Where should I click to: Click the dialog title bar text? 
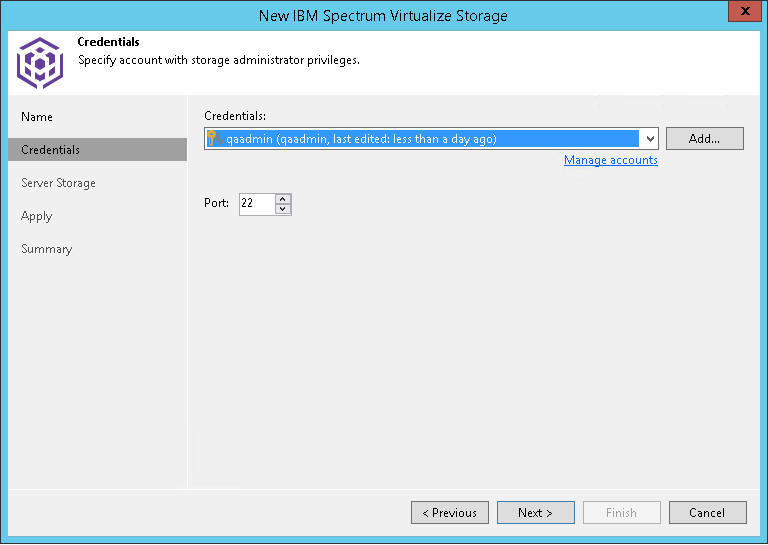pos(383,16)
